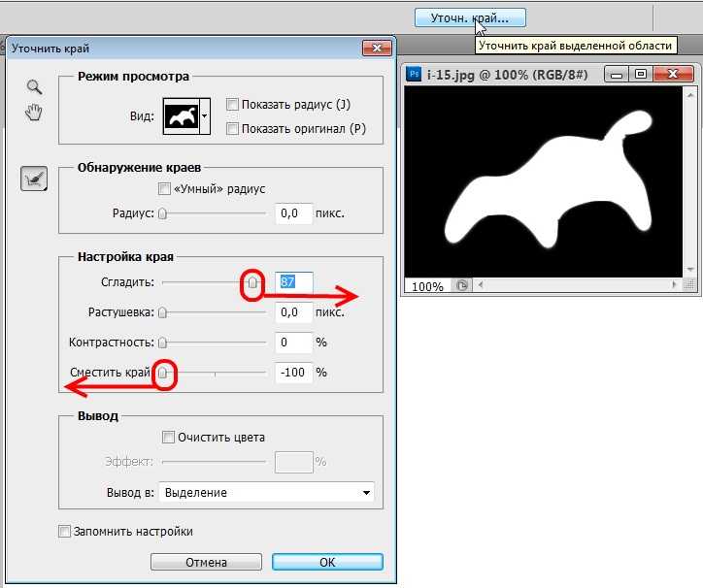Click the Photoshop icon on i-15.jpg title bar
Viewport: 703px width, 588px height.
(414, 74)
